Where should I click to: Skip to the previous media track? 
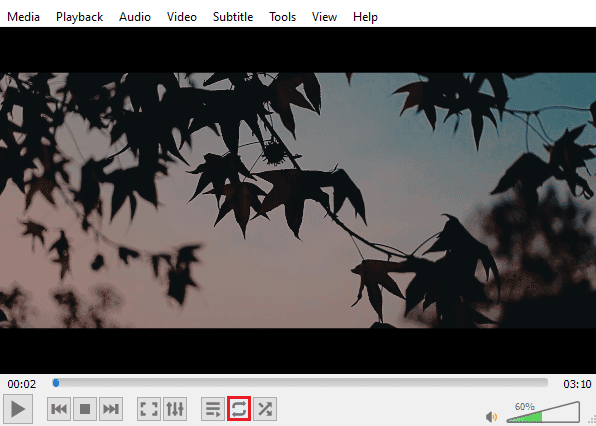click(x=59, y=409)
